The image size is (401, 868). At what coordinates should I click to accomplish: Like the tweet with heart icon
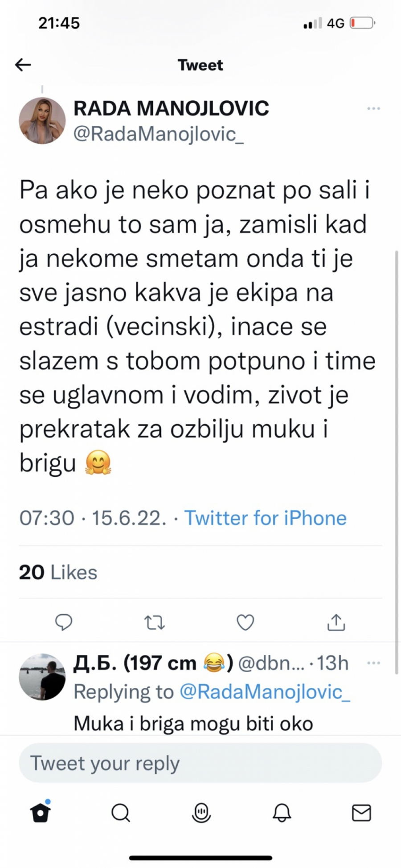point(245,622)
